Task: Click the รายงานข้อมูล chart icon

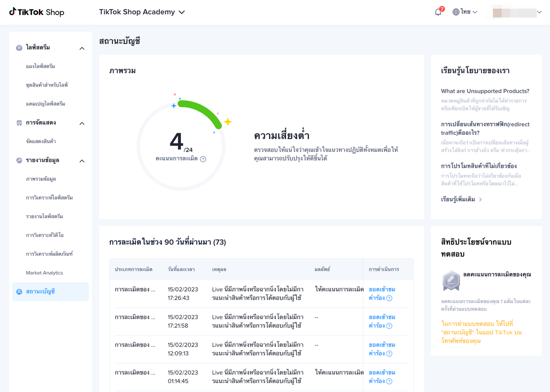Action: point(19,160)
